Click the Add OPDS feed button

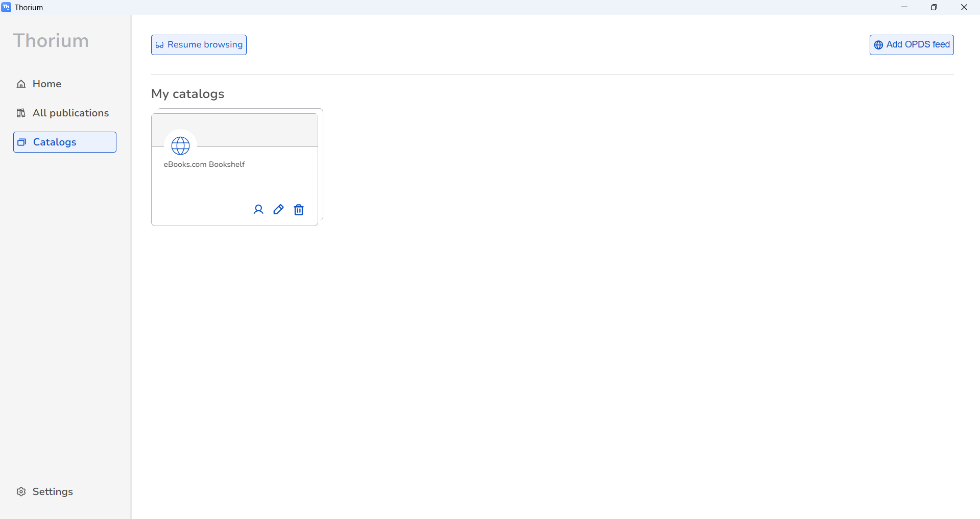[912, 45]
